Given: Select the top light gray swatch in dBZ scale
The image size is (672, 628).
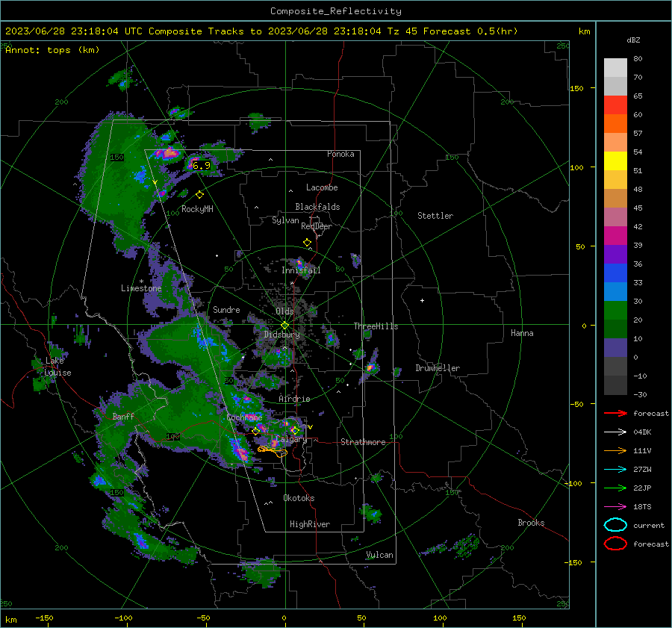Looking at the screenshot, I should [615, 67].
